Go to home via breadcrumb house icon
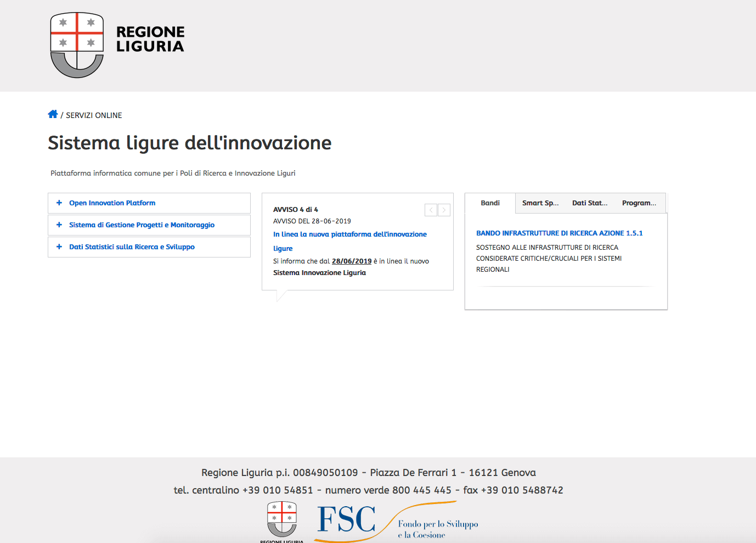 pyautogui.click(x=53, y=114)
